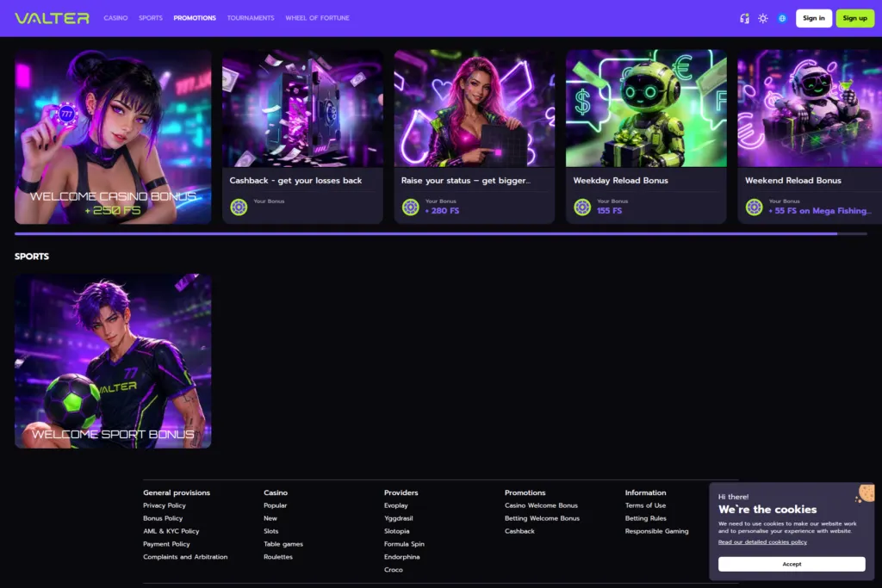Open Weekend Reload Bonus robot image
The image size is (882, 588).
(810, 108)
